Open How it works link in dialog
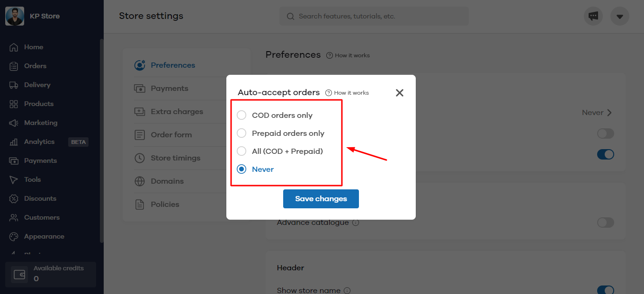Image resolution: width=644 pixels, height=294 pixels. (348, 93)
